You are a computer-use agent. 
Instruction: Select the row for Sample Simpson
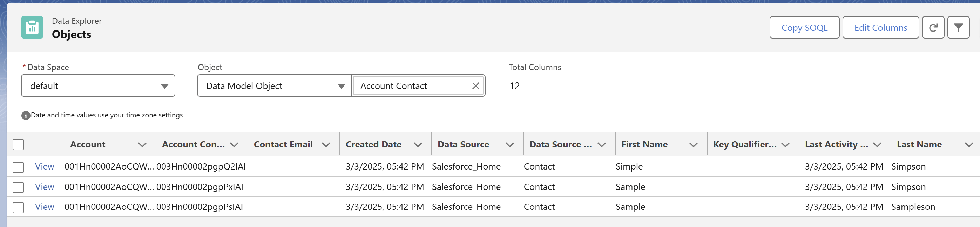(18, 187)
